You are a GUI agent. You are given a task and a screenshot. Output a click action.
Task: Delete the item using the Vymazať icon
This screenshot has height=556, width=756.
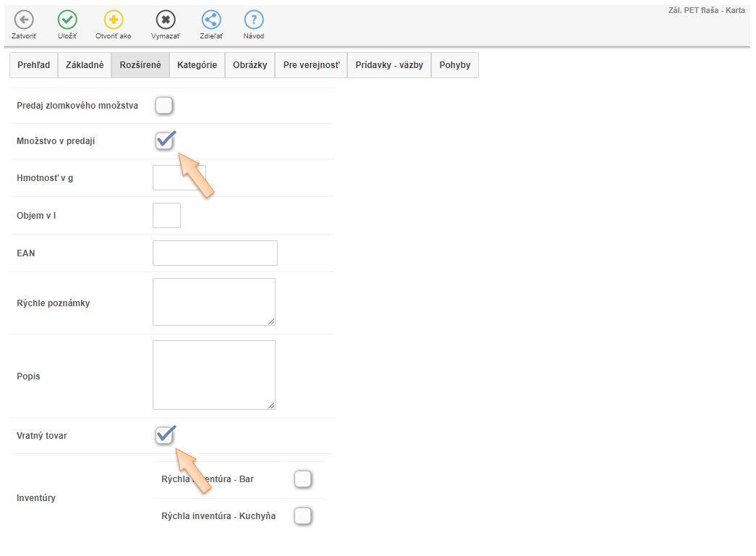click(166, 20)
